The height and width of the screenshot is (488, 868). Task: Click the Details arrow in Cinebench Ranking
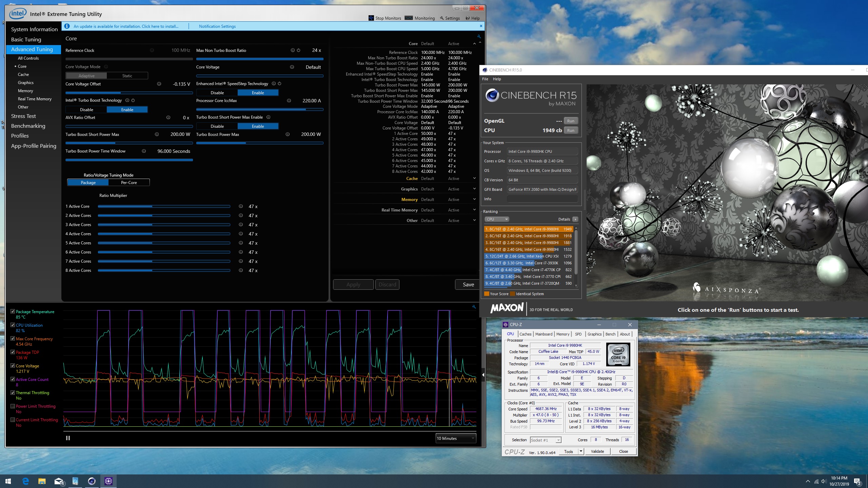click(575, 219)
